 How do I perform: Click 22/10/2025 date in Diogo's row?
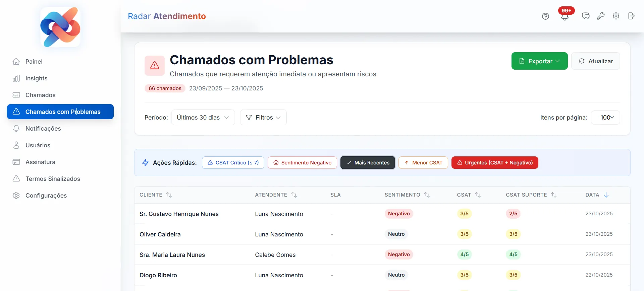[x=599, y=275]
